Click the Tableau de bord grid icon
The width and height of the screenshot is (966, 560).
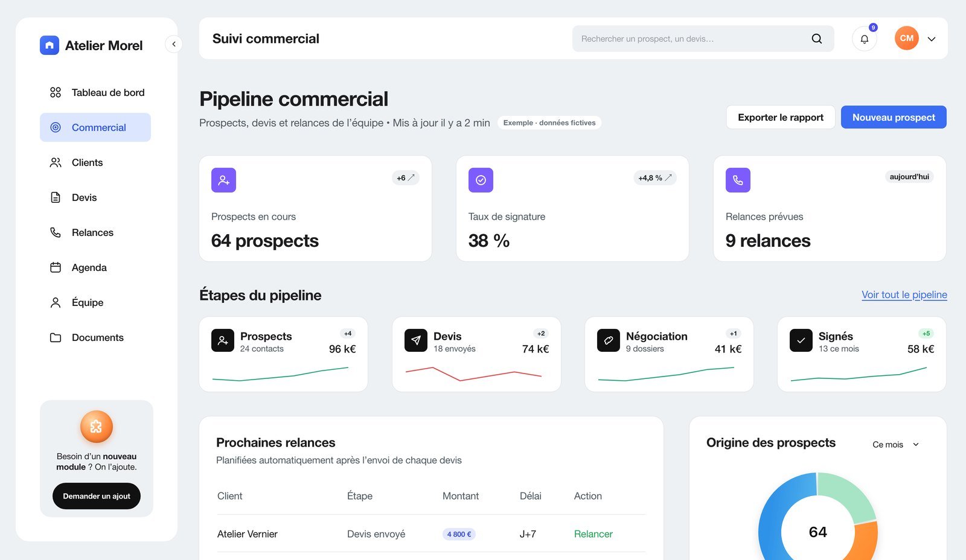coord(56,92)
